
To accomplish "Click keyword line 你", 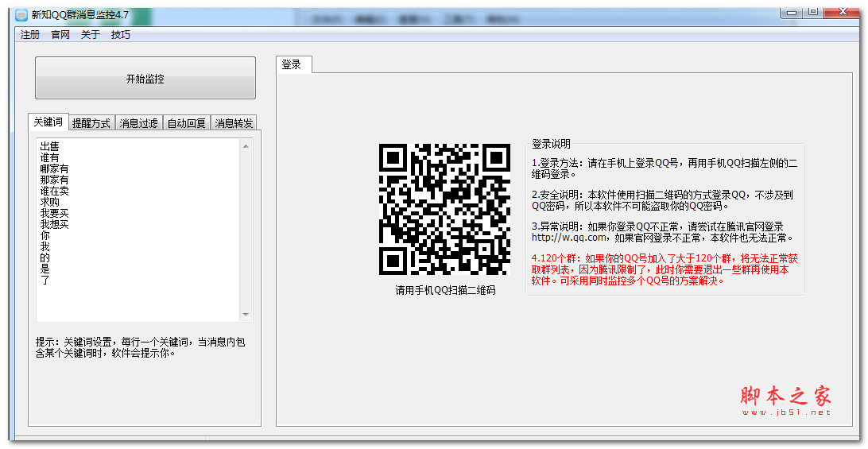I will point(45,235).
